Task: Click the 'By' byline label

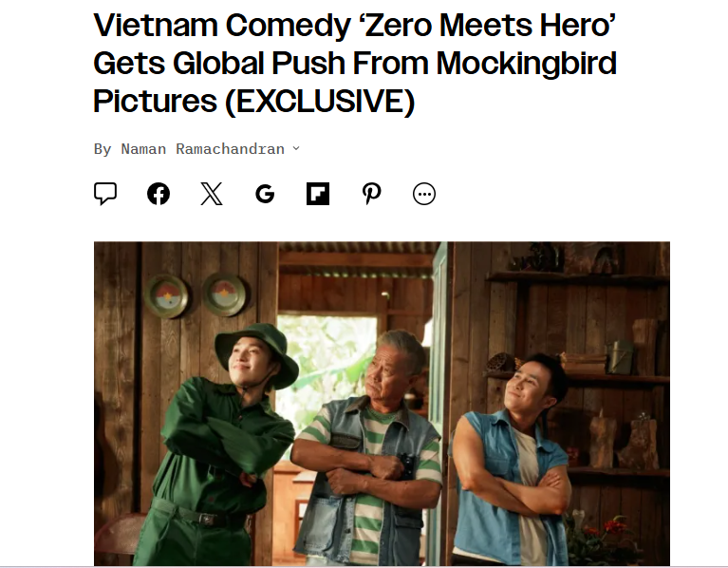Action: [x=103, y=149]
